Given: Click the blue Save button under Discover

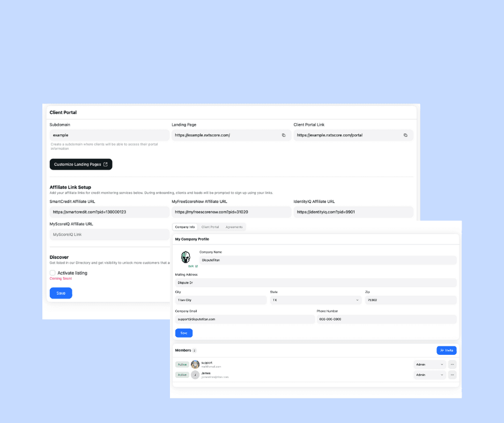Looking at the screenshot, I should click(x=61, y=293).
